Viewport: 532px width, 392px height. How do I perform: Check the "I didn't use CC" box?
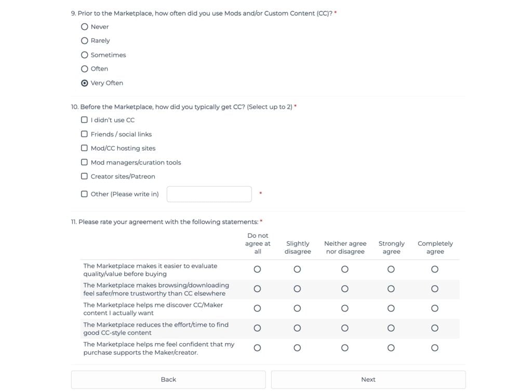tap(84, 119)
